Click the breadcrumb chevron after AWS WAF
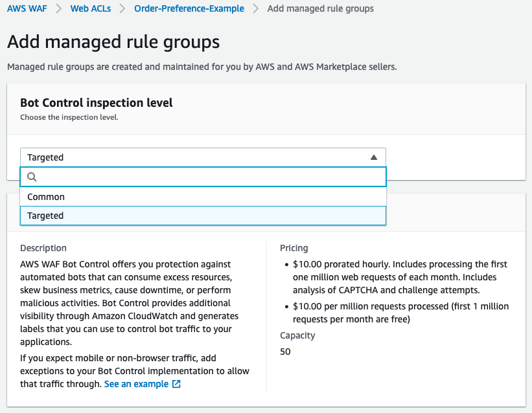This screenshot has width=532, height=413. [58, 8]
